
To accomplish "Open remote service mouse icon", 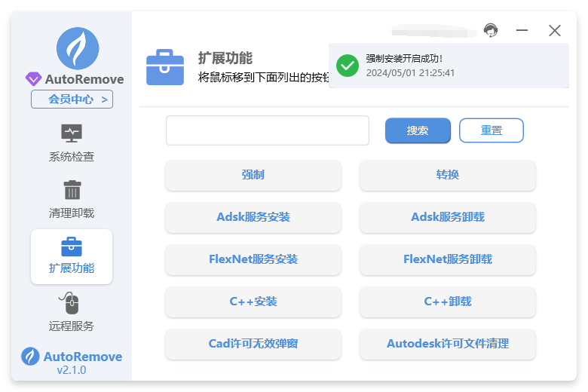I will pyautogui.click(x=72, y=304).
